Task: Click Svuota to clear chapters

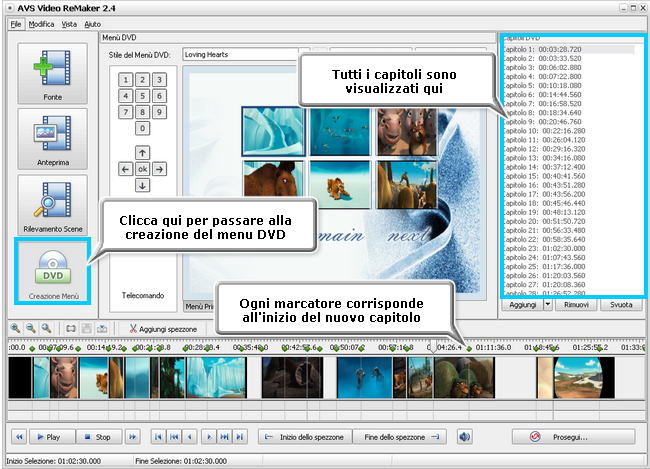Action: [x=621, y=305]
